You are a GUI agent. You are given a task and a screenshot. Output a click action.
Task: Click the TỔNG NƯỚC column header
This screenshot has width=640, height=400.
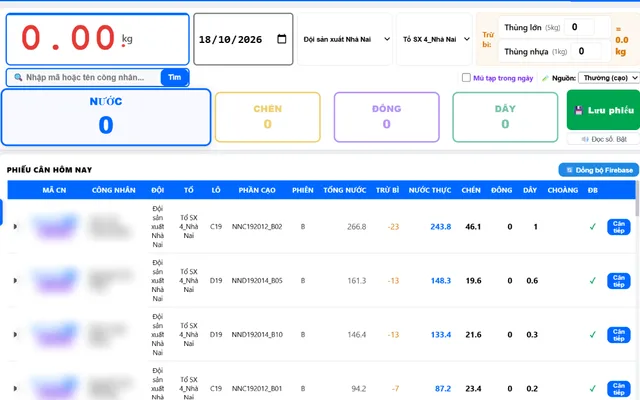(x=345, y=190)
